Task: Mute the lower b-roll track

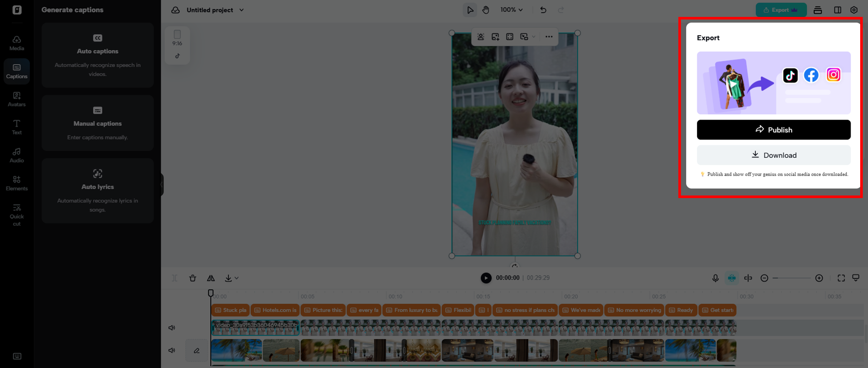Action: 172,350
